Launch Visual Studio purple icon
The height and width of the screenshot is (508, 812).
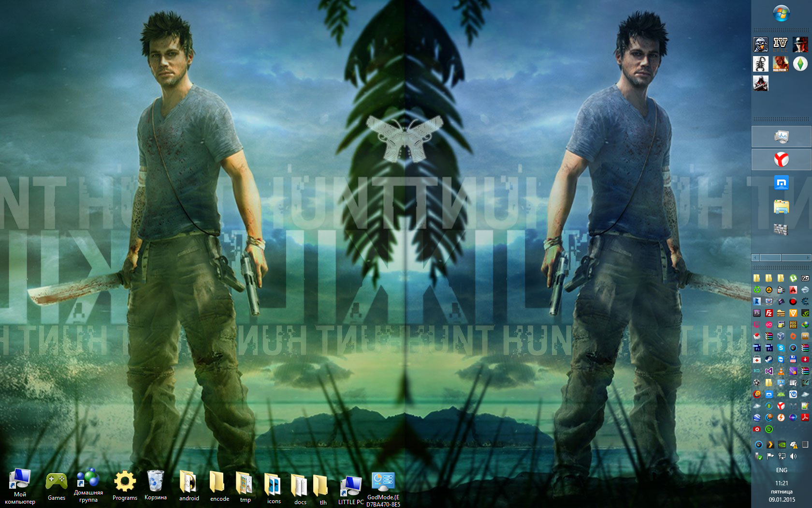(769, 371)
